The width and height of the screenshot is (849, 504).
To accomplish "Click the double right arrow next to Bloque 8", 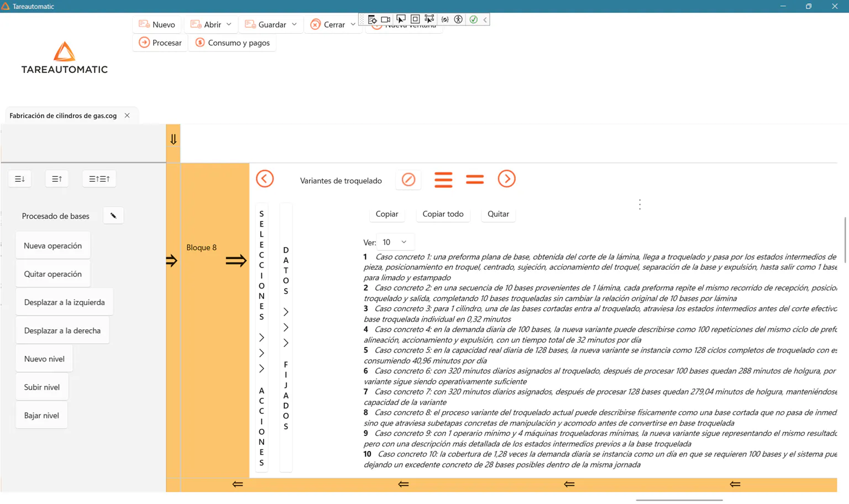I will tap(236, 260).
